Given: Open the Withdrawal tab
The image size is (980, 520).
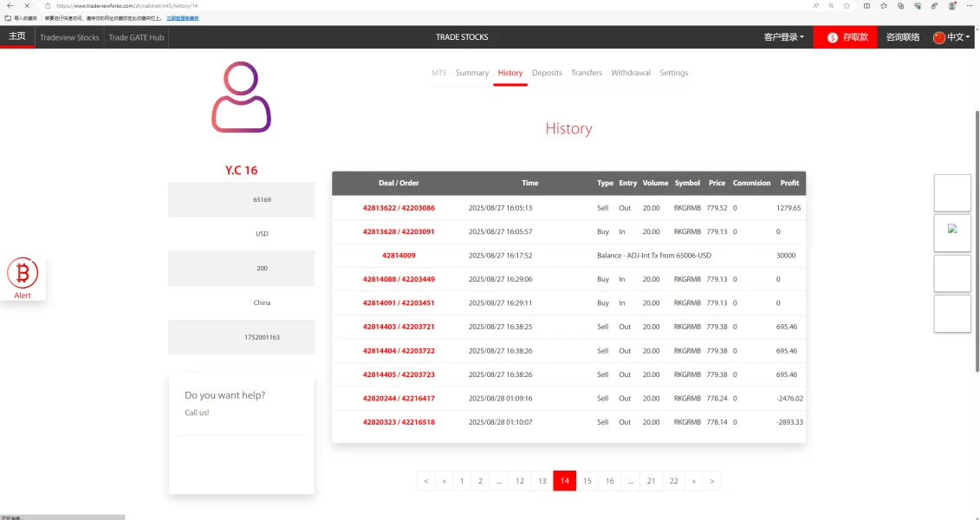Looking at the screenshot, I should 631,73.
